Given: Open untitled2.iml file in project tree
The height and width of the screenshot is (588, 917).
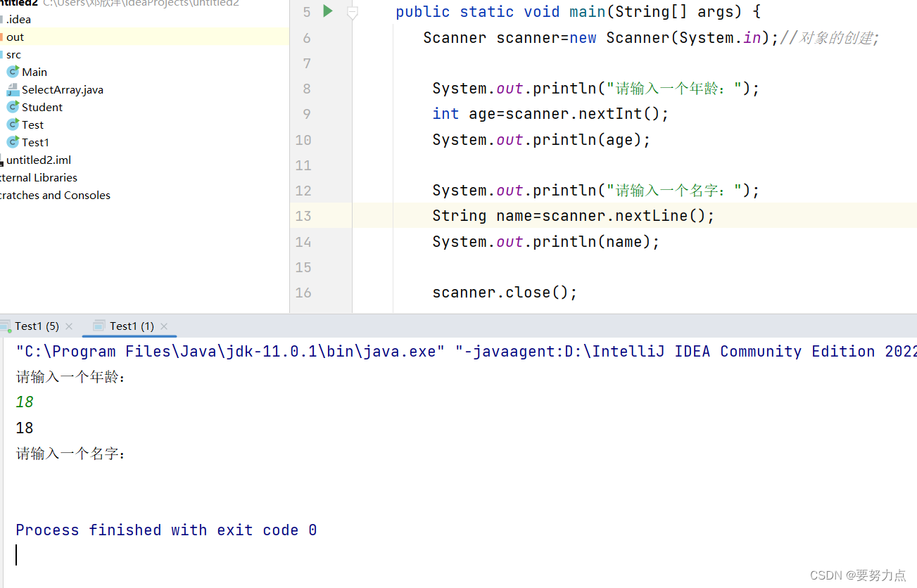Looking at the screenshot, I should [x=39, y=160].
